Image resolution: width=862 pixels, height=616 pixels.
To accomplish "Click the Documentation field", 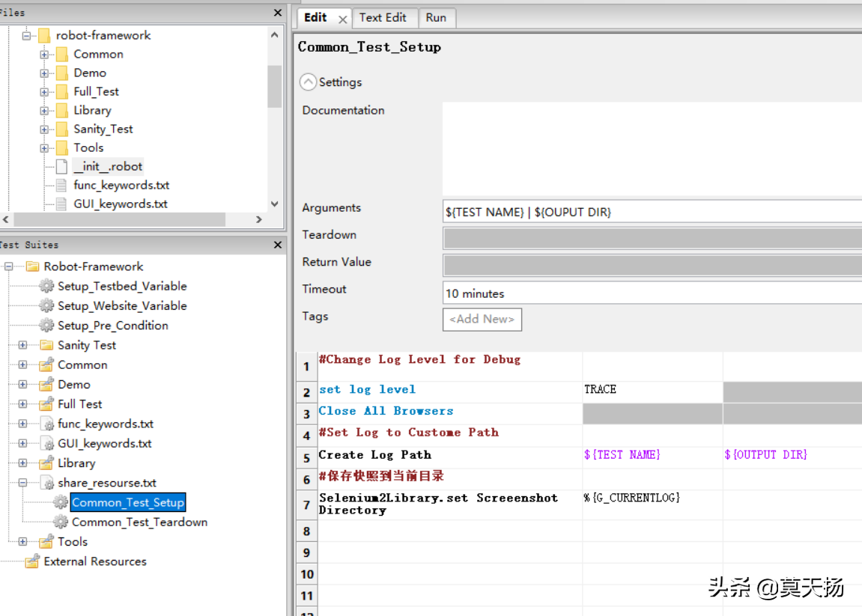I will 652,149.
